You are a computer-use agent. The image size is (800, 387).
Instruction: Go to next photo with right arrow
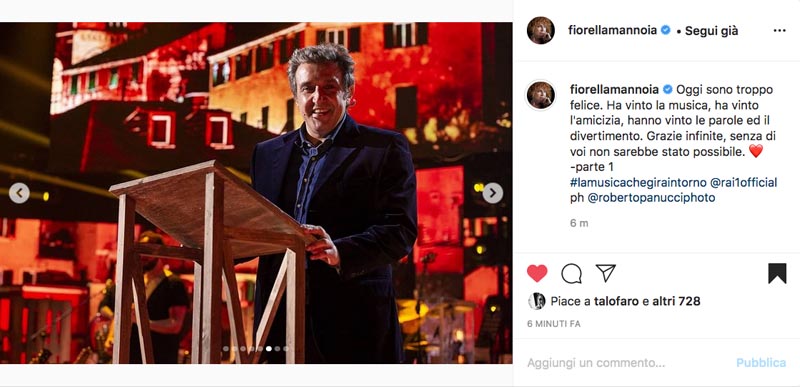pyautogui.click(x=492, y=193)
